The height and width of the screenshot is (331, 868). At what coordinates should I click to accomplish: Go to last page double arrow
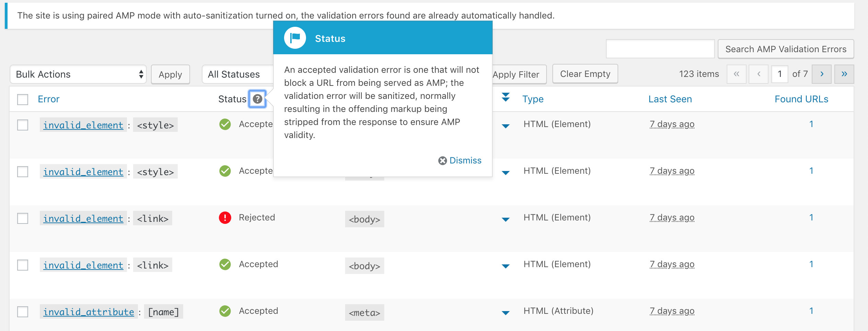(844, 74)
